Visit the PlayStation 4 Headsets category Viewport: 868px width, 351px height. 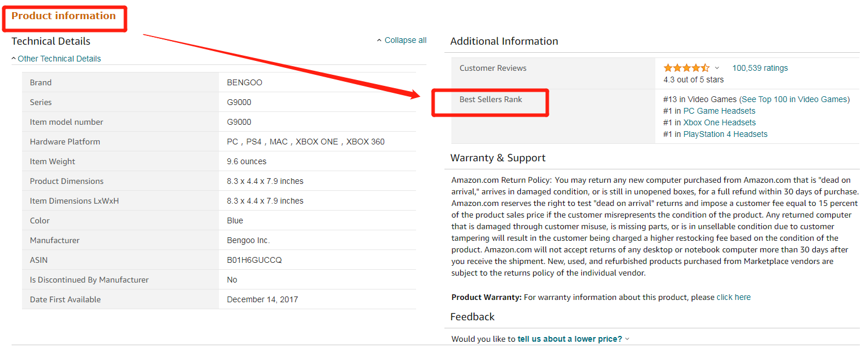[725, 134]
